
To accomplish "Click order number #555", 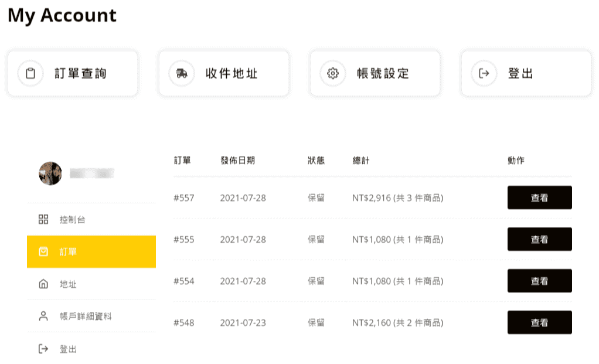I will coord(184,240).
